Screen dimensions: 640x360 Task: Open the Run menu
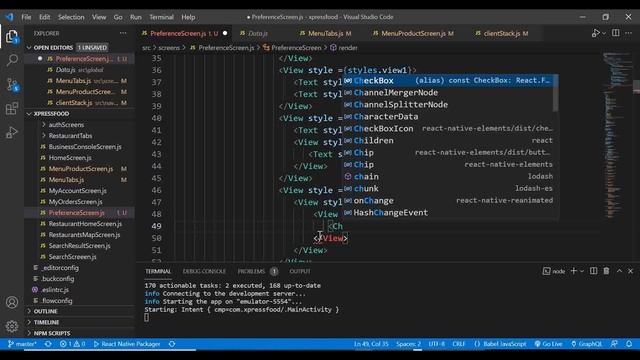tap(136, 17)
